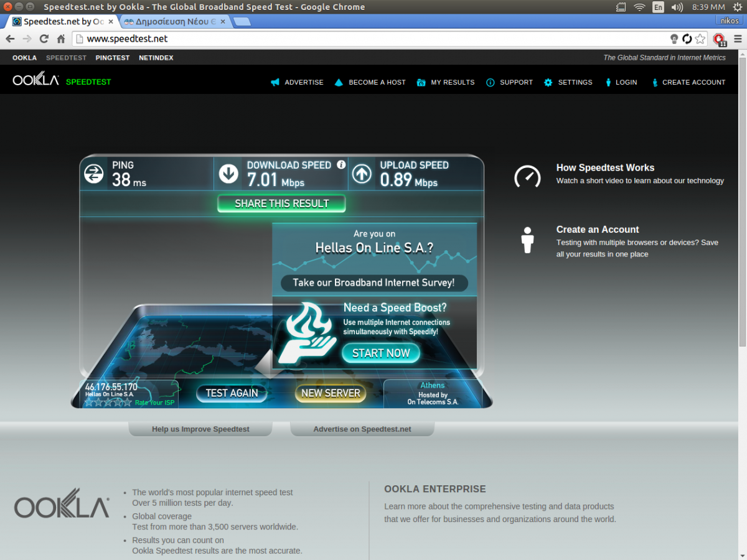The height and width of the screenshot is (560, 747).
Task: Open NETINDEX in the top bar
Action: [156, 58]
